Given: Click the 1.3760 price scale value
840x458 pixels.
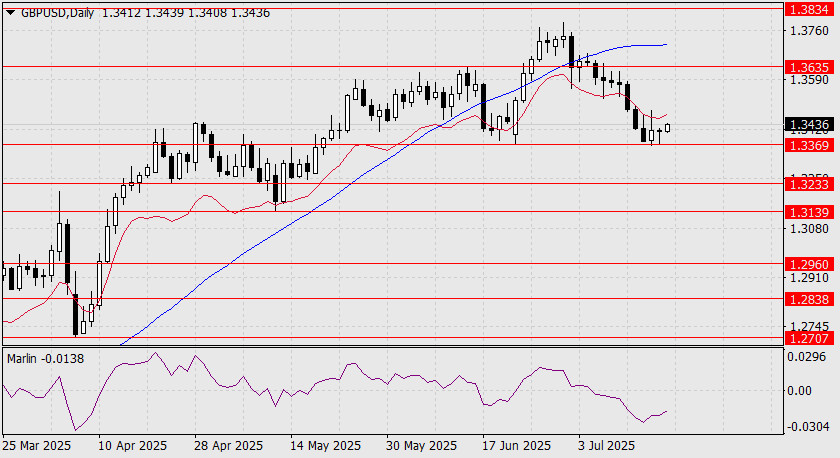Looking at the screenshot, I should tap(809, 30).
